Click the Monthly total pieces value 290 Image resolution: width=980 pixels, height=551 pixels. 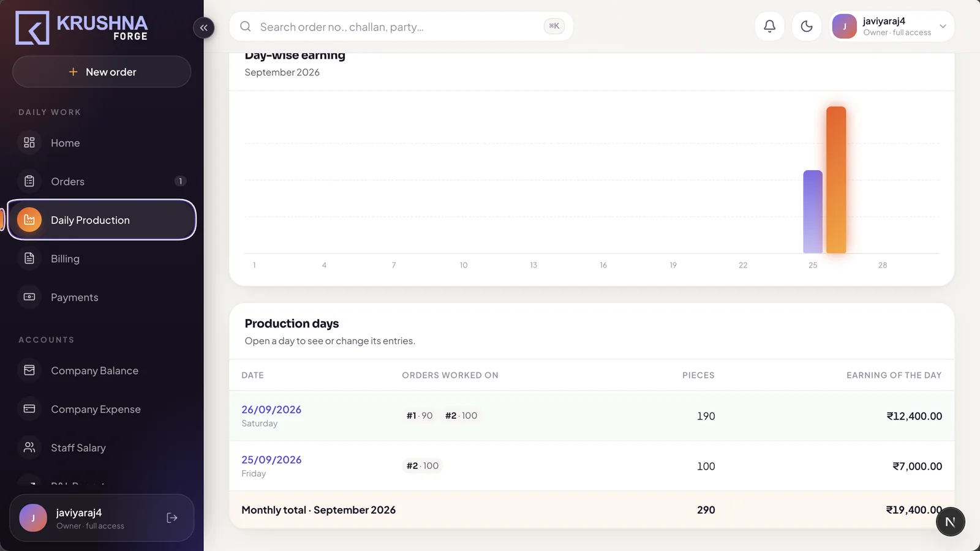(x=706, y=510)
